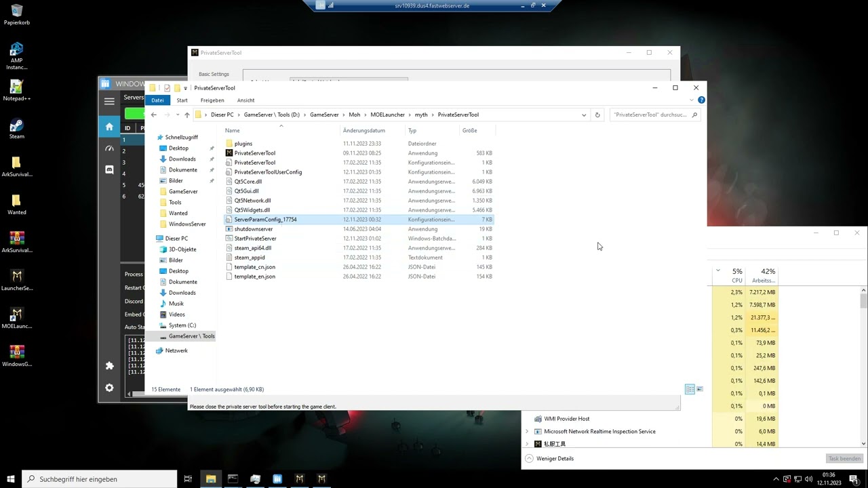Switch to details view layout icon
Image resolution: width=868 pixels, height=488 pixels.
(x=690, y=389)
